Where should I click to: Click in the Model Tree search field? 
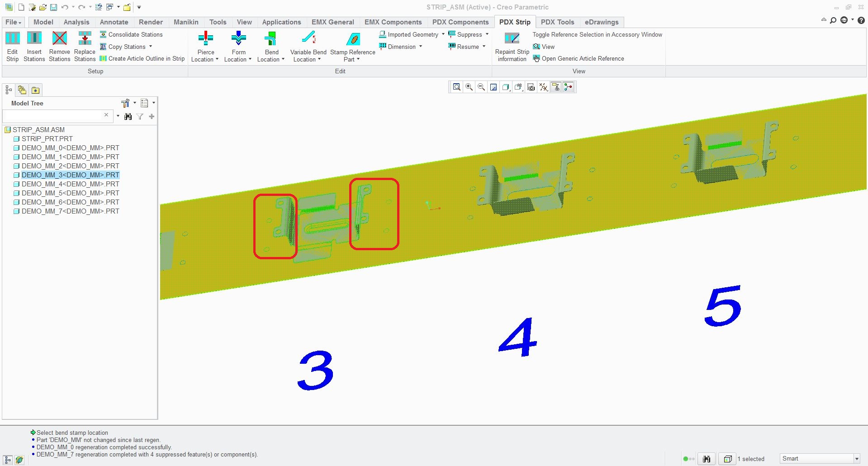[53, 116]
